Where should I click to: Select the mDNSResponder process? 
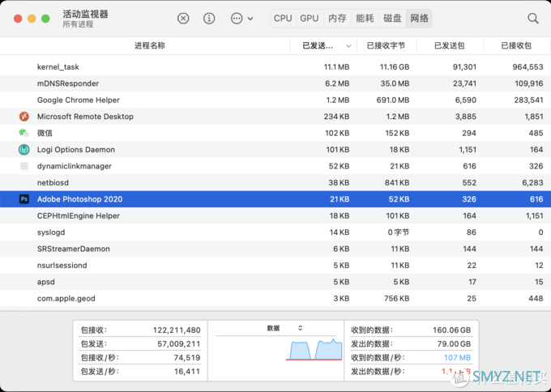point(68,83)
